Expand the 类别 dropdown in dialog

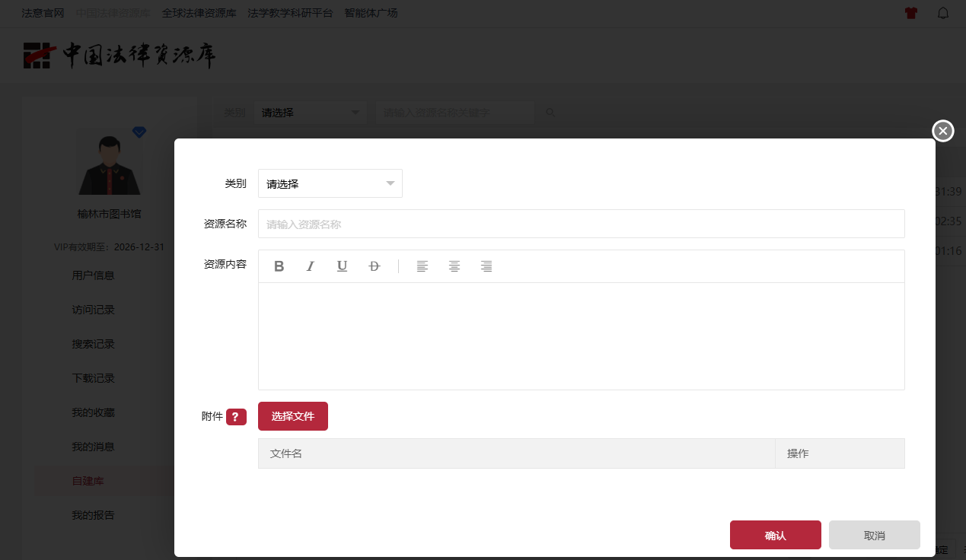pyautogui.click(x=330, y=183)
